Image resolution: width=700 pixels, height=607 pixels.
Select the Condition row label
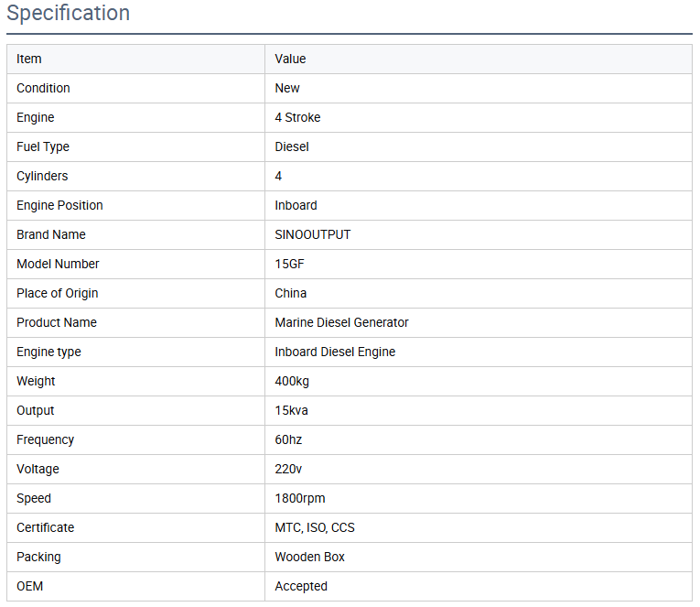tap(43, 88)
